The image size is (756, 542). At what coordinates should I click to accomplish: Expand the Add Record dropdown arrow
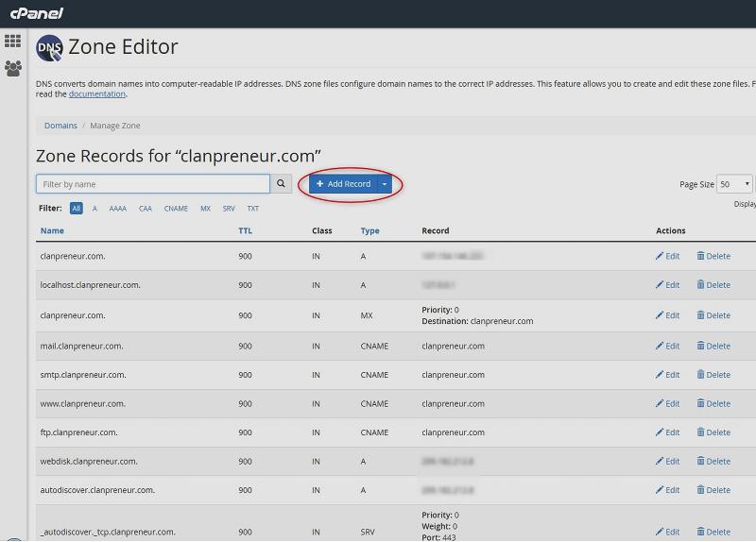[x=385, y=183]
